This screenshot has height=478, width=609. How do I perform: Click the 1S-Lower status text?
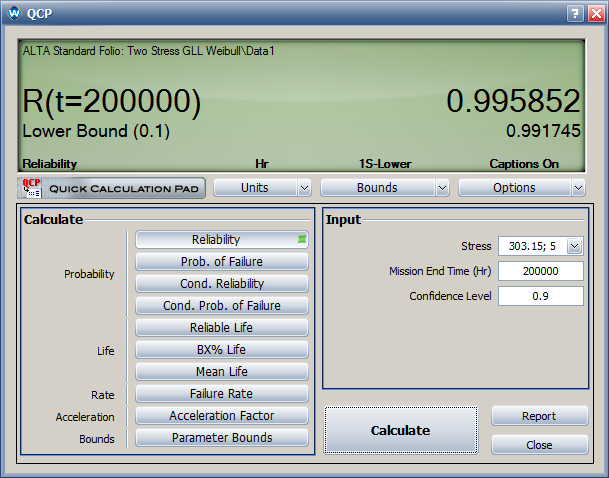[385, 164]
